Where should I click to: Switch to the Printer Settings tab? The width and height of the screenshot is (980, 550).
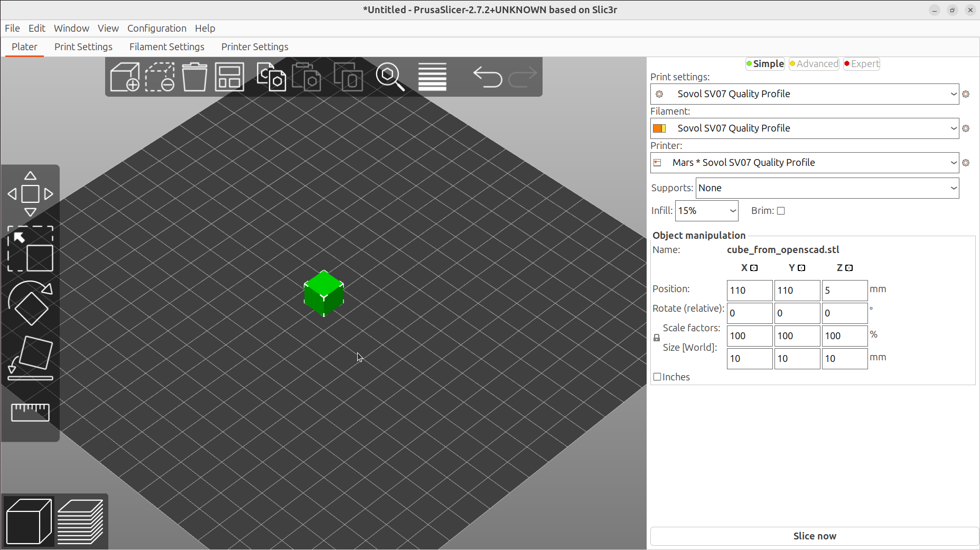(255, 47)
